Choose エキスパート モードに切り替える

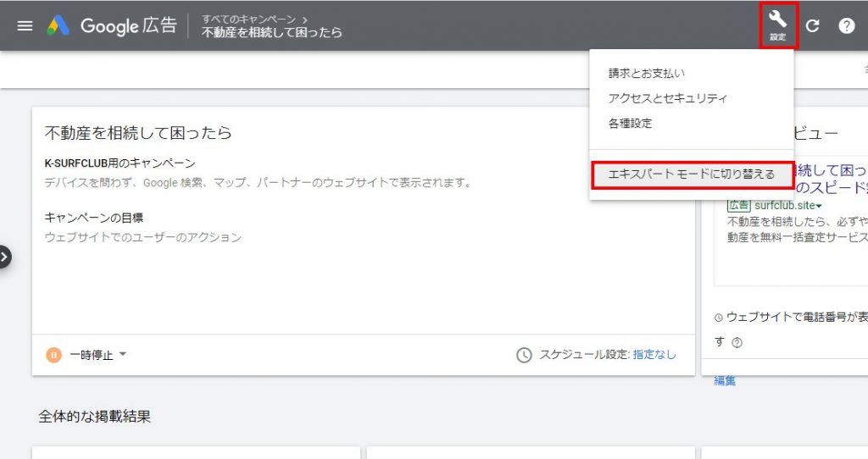[x=692, y=174]
